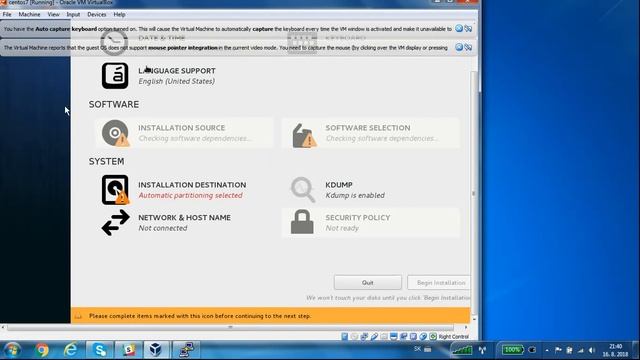Click the horizontal scrollbar thumb of VM window
Viewport: 640px width, 360px height.
[x=230, y=327]
